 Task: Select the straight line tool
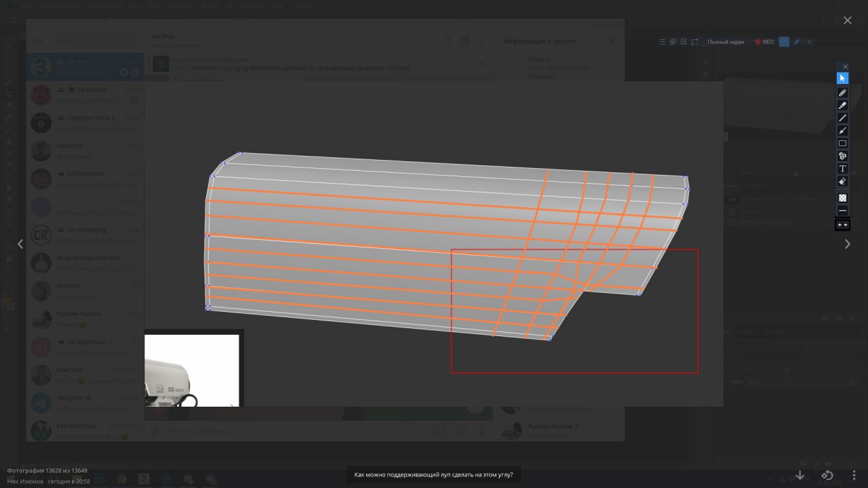coord(842,118)
